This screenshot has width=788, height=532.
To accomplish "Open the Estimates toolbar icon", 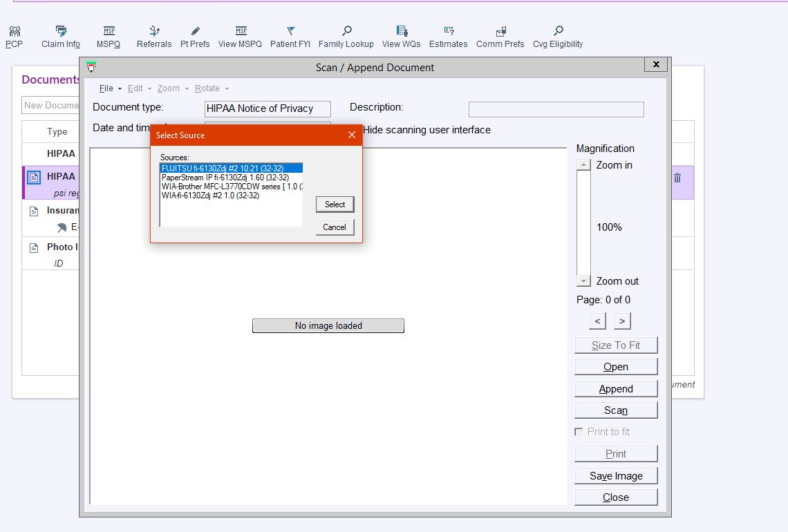I will [x=449, y=31].
